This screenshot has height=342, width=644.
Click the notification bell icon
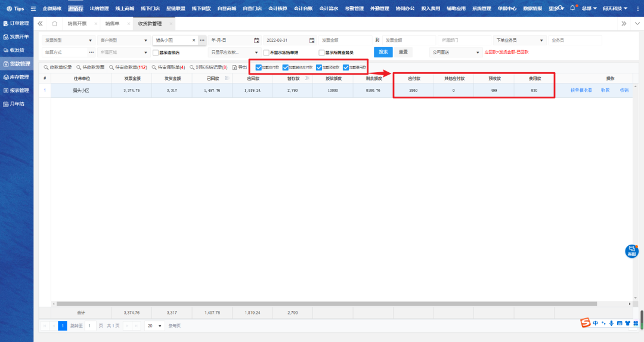tap(572, 8)
